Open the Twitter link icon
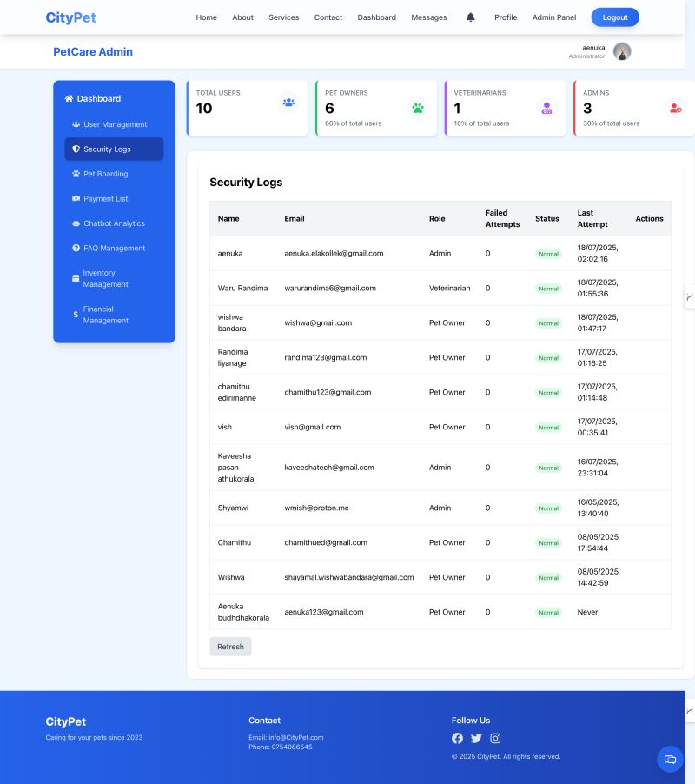The height and width of the screenshot is (784, 695). tap(476, 738)
